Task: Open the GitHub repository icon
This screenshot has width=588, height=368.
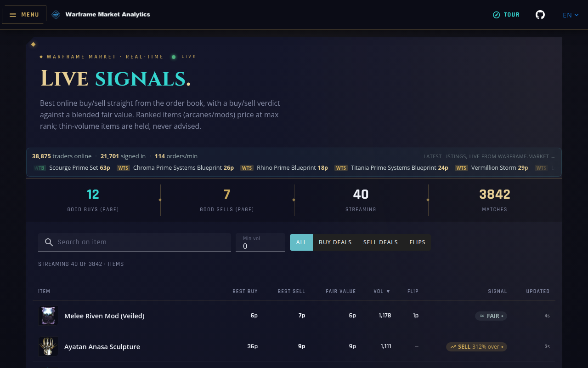Action: coord(540,15)
